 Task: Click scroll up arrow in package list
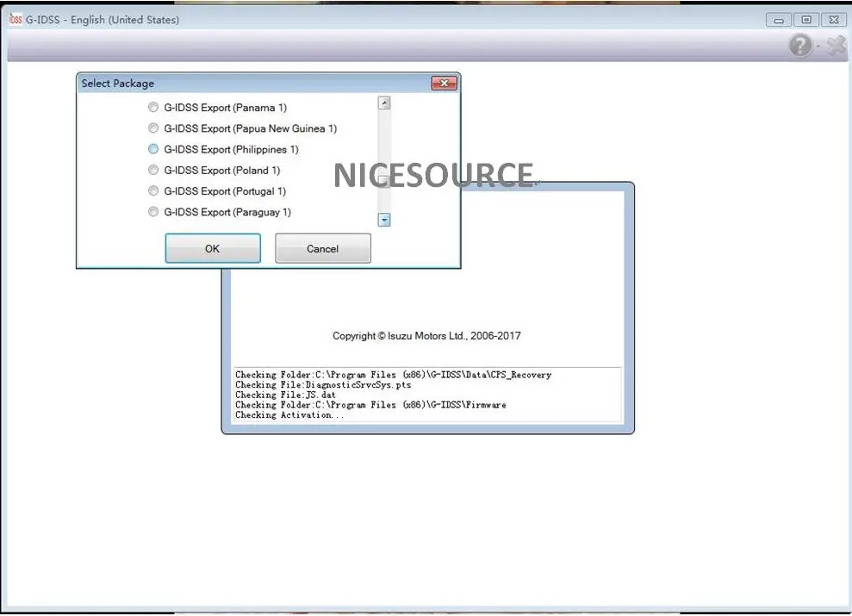tap(384, 103)
